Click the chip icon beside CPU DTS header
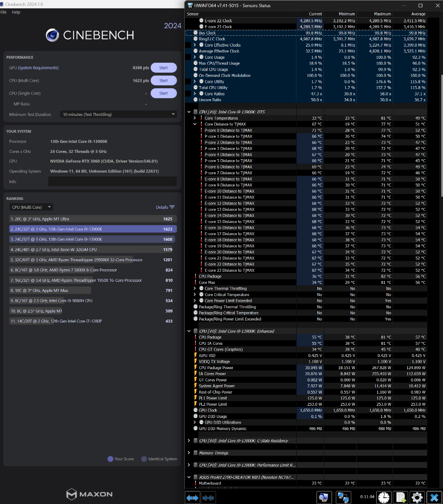443x504 pixels. (x=195, y=112)
